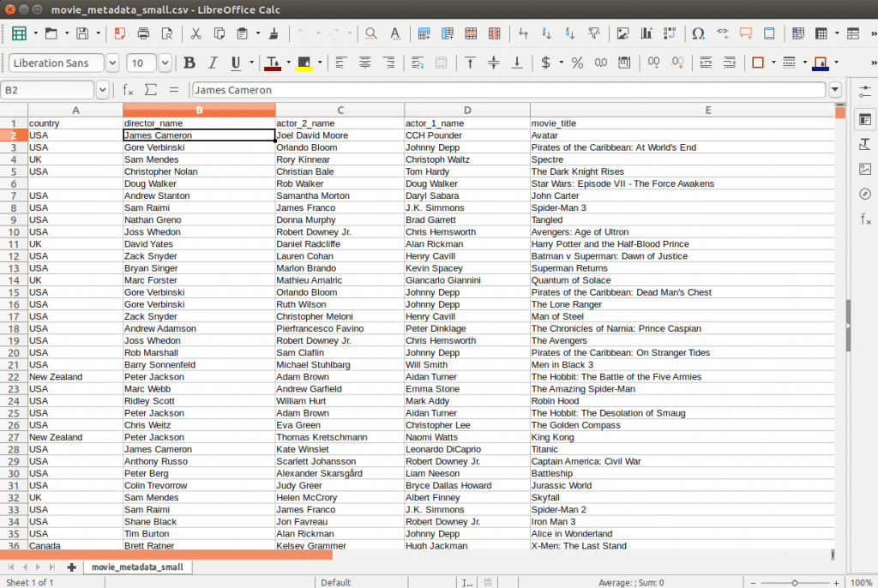Click zoom slider in status bar
Viewport: 878px width, 588px height.
click(795, 583)
